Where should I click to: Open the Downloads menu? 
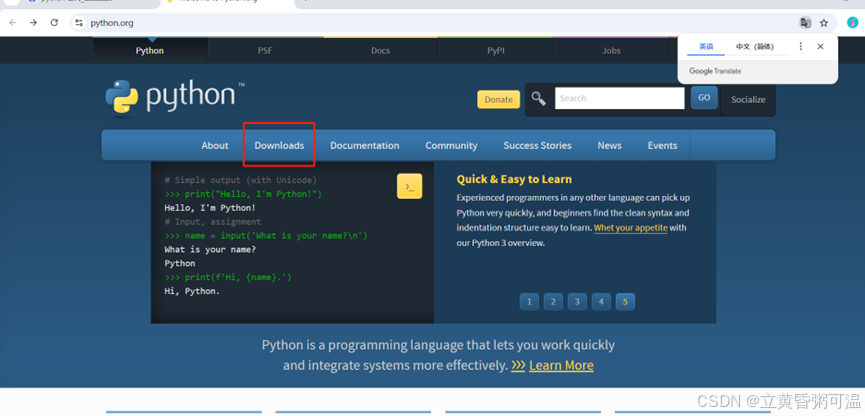coord(279,146)
